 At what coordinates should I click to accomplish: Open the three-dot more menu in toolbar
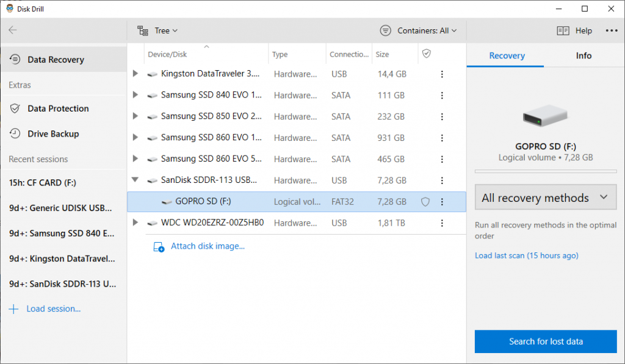point(612,30)
